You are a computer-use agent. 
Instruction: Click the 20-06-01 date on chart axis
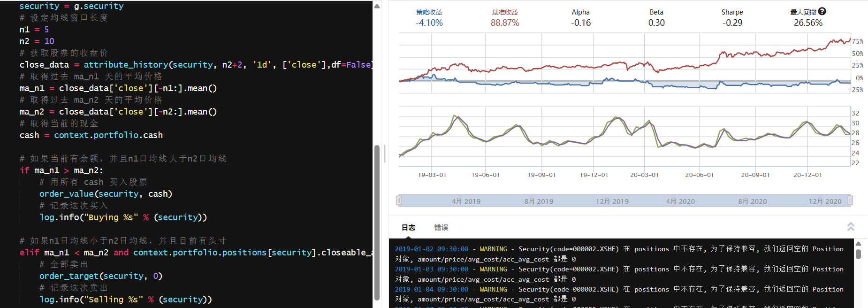700,175
